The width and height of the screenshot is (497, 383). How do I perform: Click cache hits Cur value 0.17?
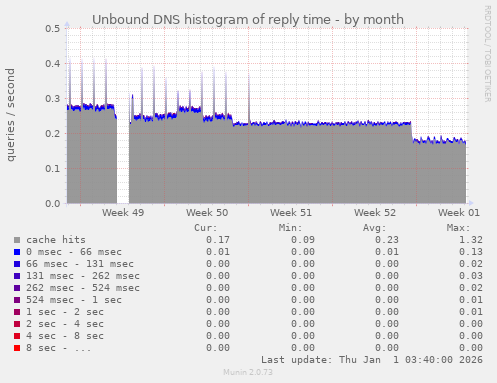(x=218, y=240)
